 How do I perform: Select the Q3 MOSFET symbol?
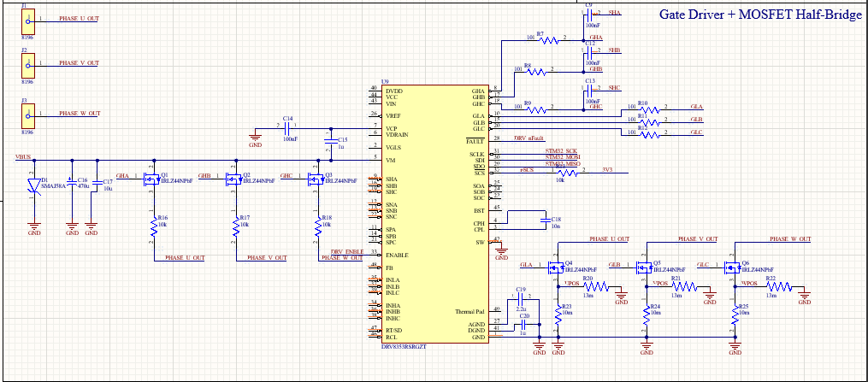[x=316, y=178]
